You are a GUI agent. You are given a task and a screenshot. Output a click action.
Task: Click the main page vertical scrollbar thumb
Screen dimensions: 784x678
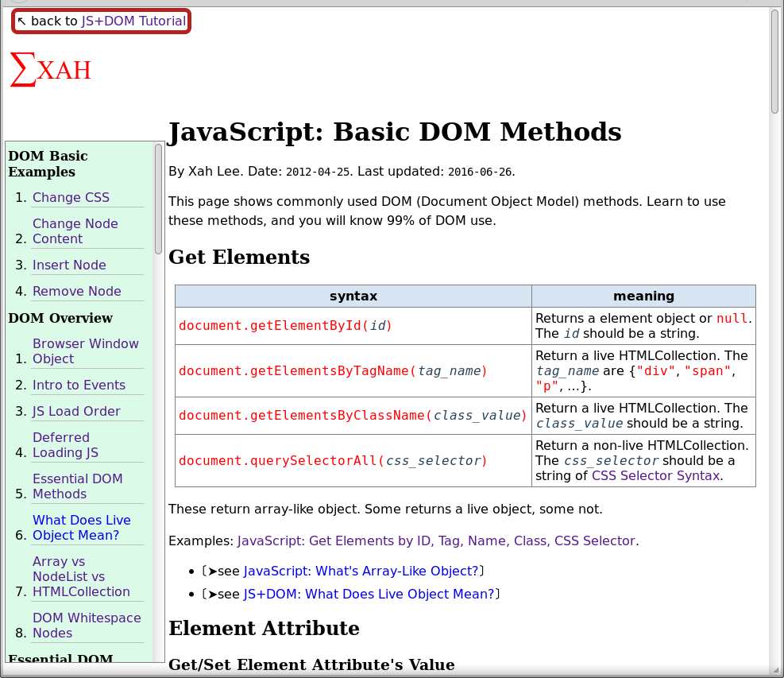[x=774, y=61]
